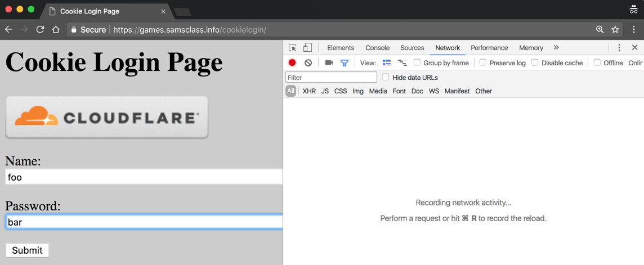644x265 pixels.
Task: Switch to large request rows view
Action: coord(387,63)
